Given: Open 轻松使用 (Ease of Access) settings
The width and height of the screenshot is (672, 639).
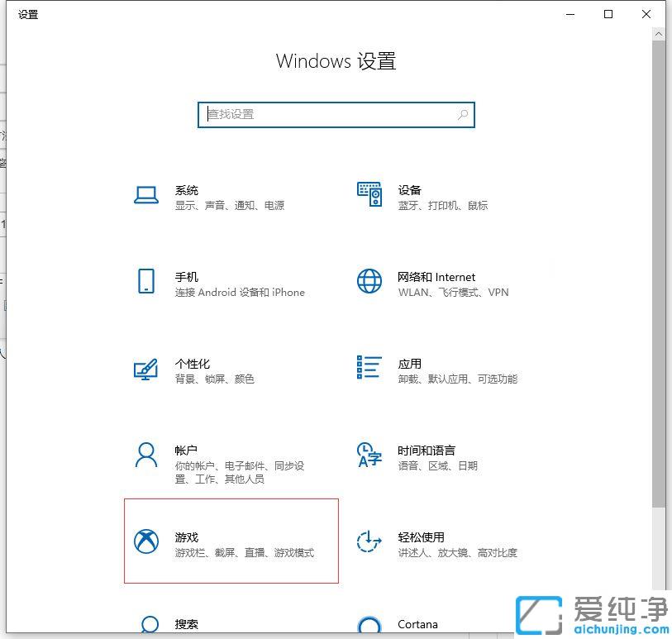Looking at the screenshot, I should 422,536.
